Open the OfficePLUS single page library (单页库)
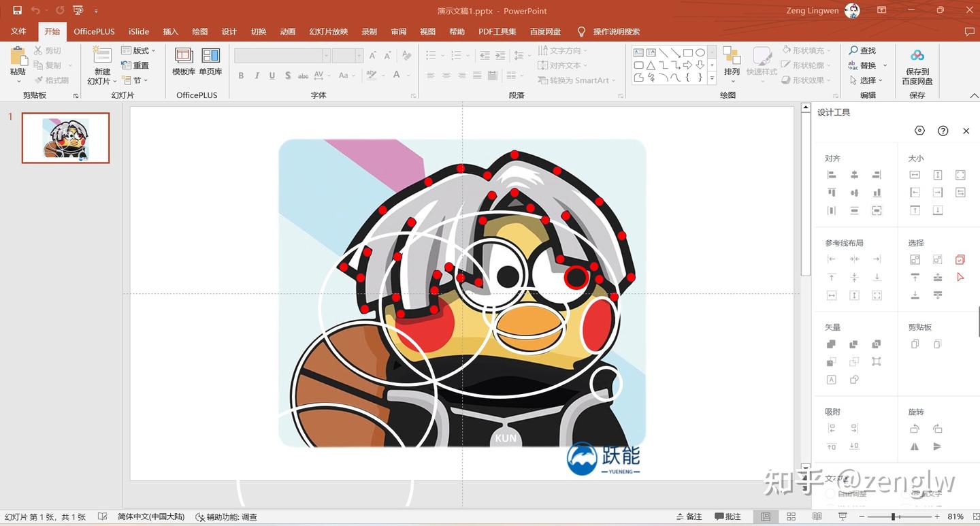980x526 pixels. click(211, 61)
